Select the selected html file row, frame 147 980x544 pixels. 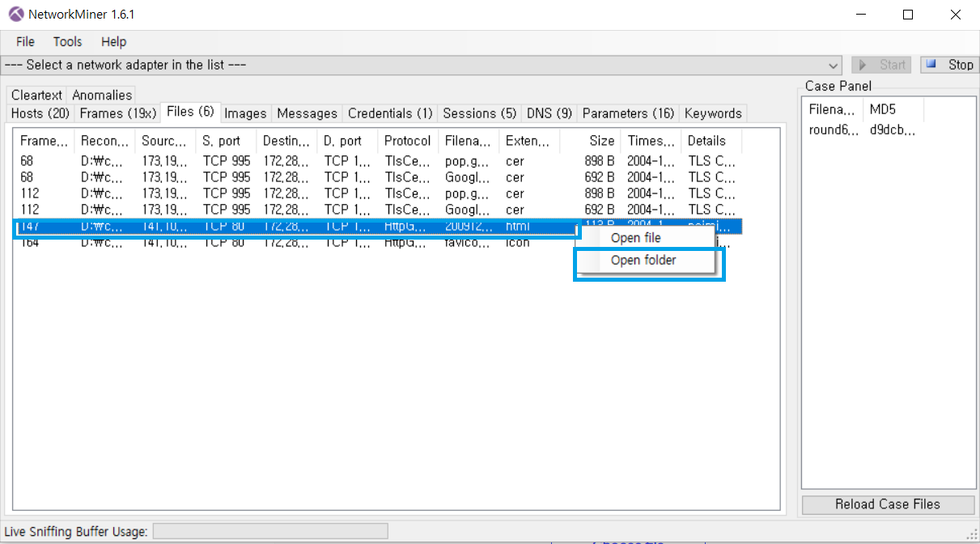pos(378,227)
